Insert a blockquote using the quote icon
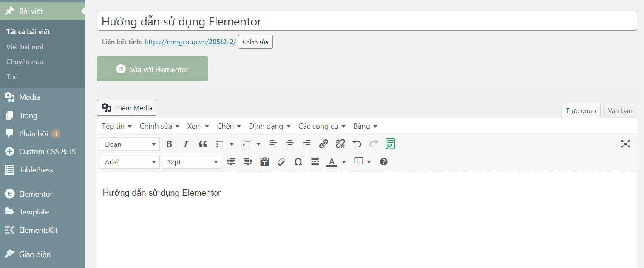Screen dimensions: 644x268 pyautogui.click(x=203, y=144)
